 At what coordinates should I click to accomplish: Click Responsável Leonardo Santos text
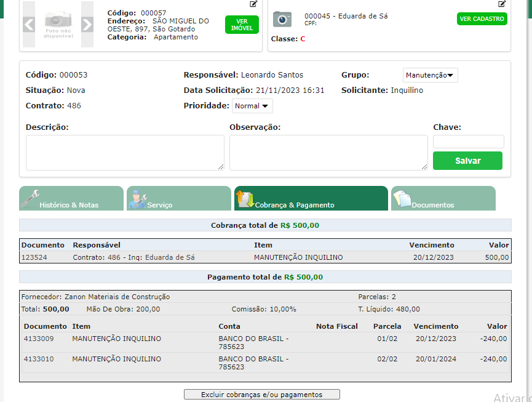(244, 75)
